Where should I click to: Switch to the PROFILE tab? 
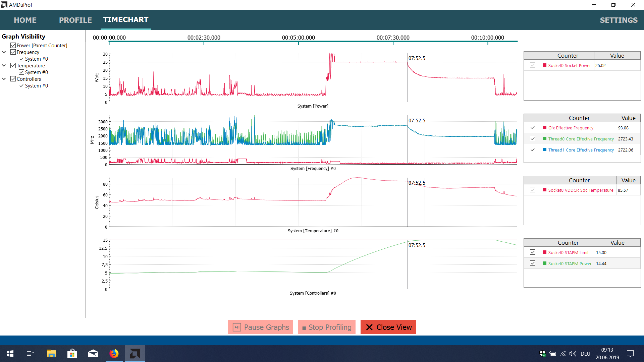point(75,20)
